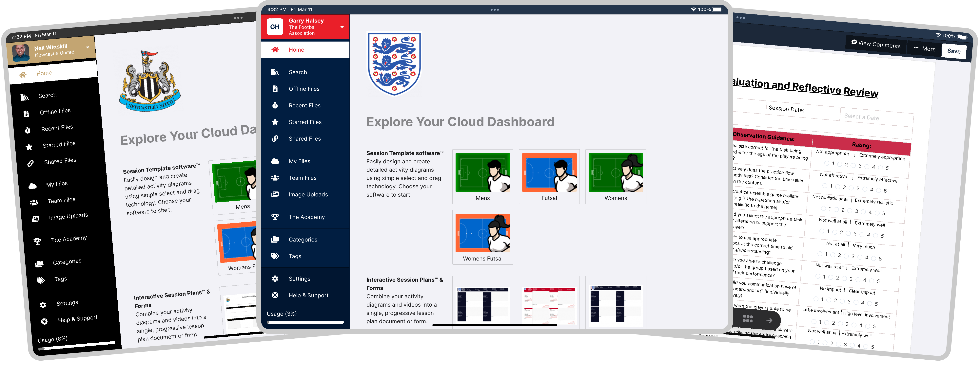Click Search icon in left Newcastle tablet
The width and height of the screenshot is (980, 379).
coord(25,98)
